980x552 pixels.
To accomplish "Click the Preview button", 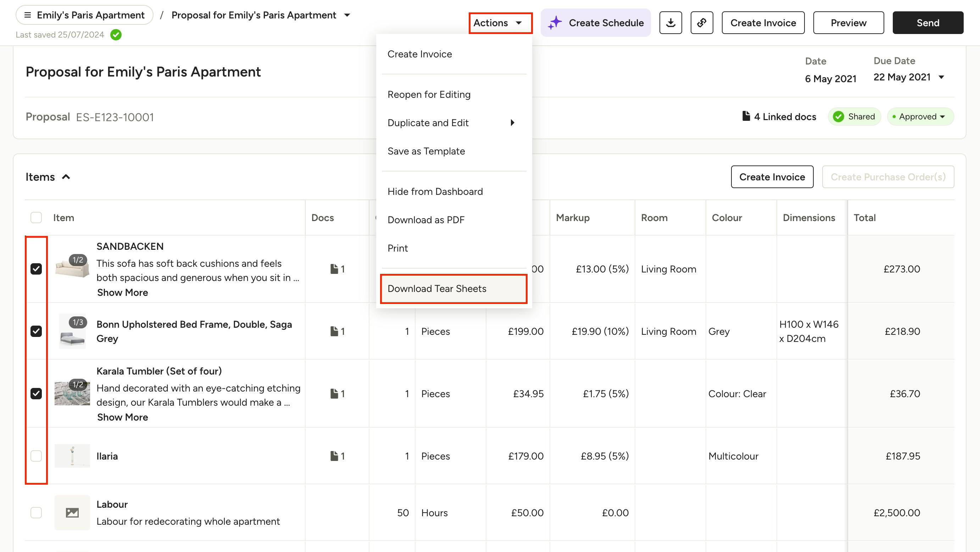I will [848, 23].
